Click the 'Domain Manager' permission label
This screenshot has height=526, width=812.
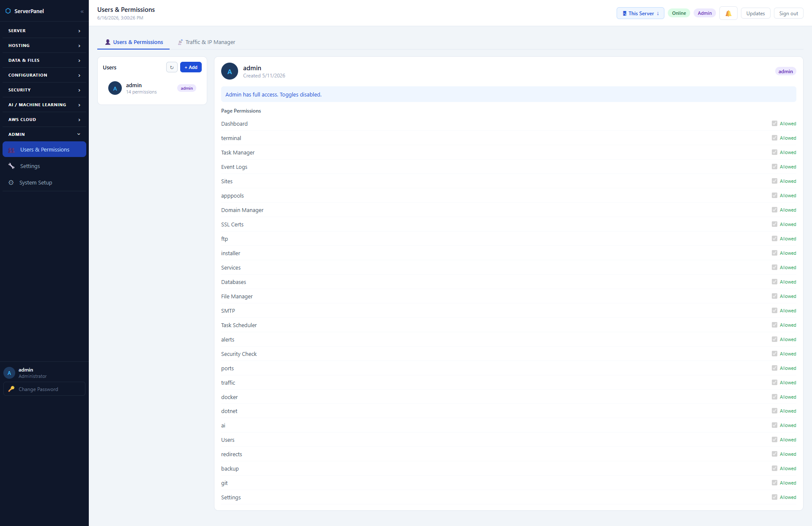click(242, 210)
